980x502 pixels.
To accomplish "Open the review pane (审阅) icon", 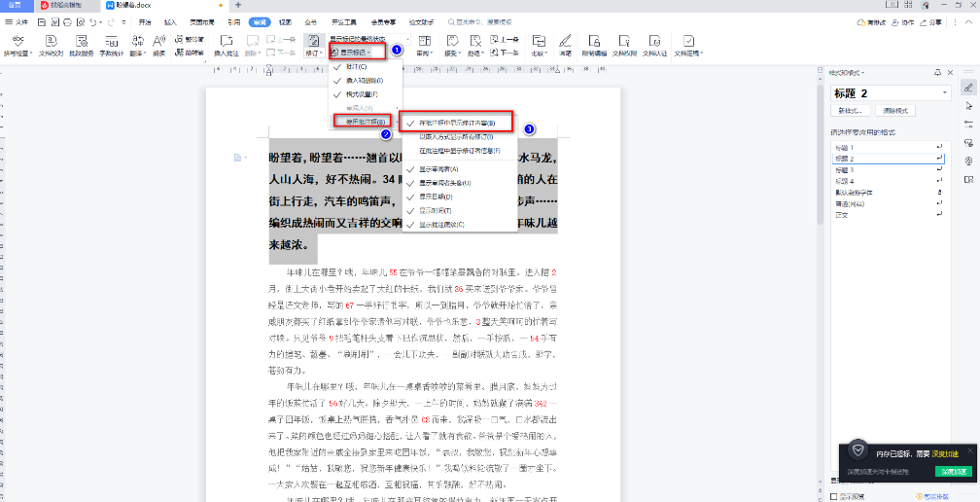I will tap(424, 40).
